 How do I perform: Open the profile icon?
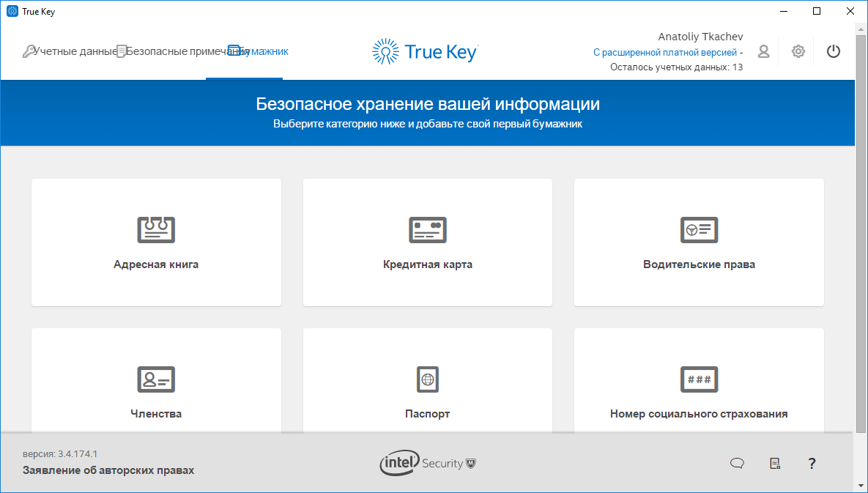(x=763, y=51)
